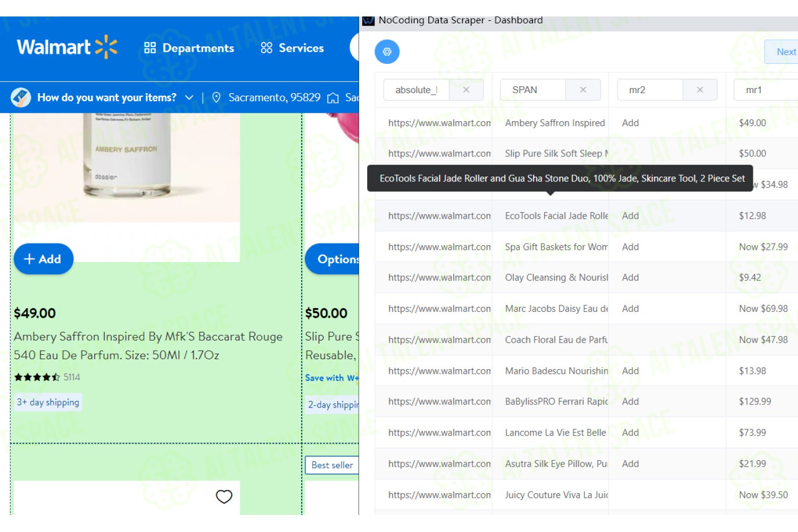The width and height of the screenshot is (798, 532).
Task: Click the $129.99 price cell
Action: click(x=762, y=402)
